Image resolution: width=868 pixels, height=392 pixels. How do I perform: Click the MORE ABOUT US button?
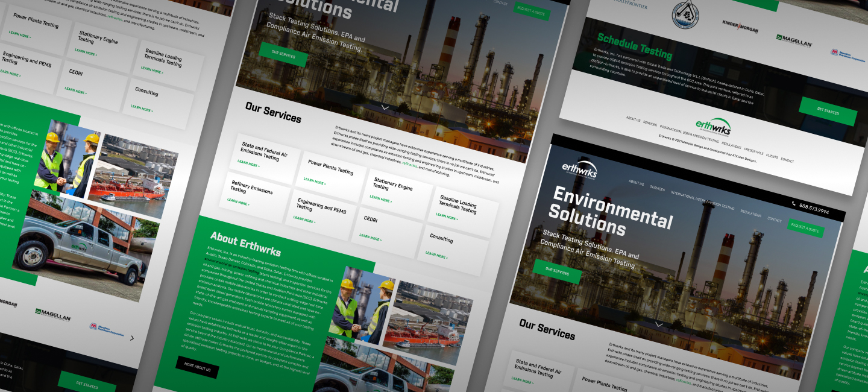(x=198, y=367)
